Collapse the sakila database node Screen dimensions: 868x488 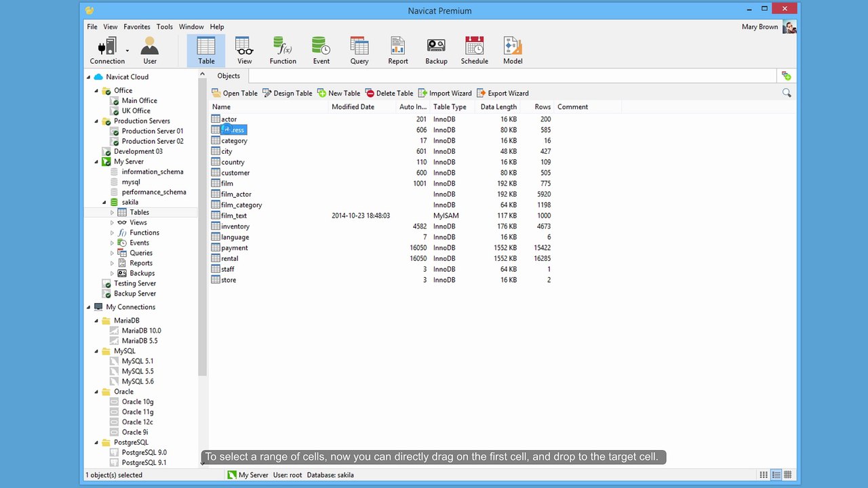click(x=104, y=203)
